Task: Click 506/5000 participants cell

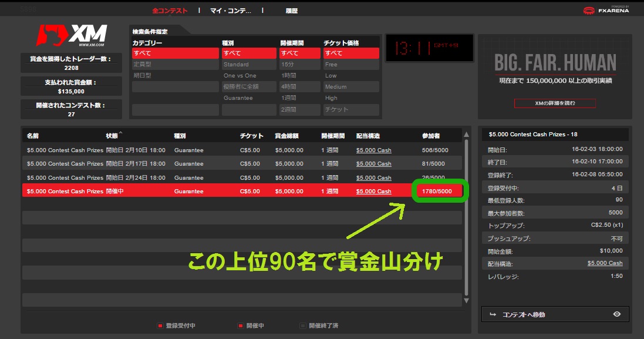Action: [435, 150]
